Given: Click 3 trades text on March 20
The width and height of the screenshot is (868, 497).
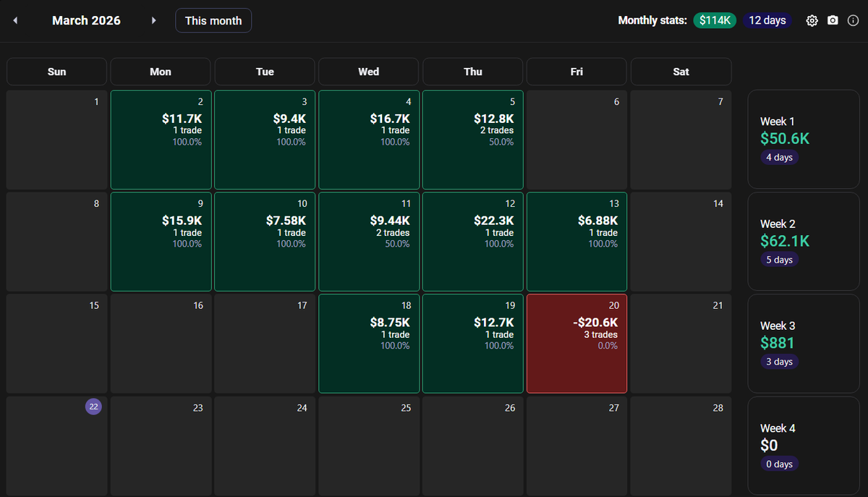Looking at the screenshot, I should (600, 335).
